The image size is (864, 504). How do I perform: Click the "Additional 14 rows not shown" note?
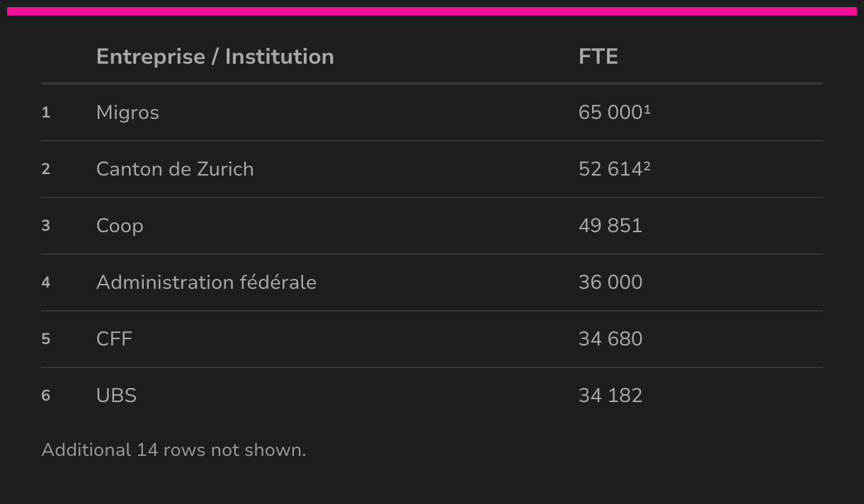(174, 450)
